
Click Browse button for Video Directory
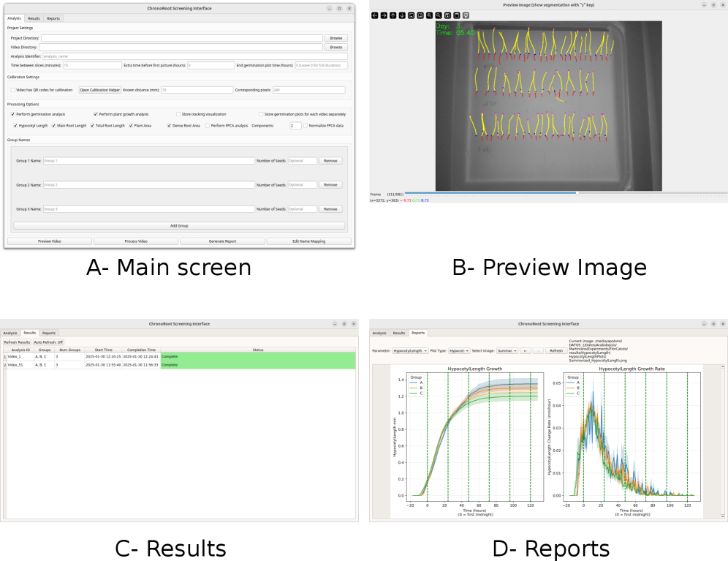point(336,48)
